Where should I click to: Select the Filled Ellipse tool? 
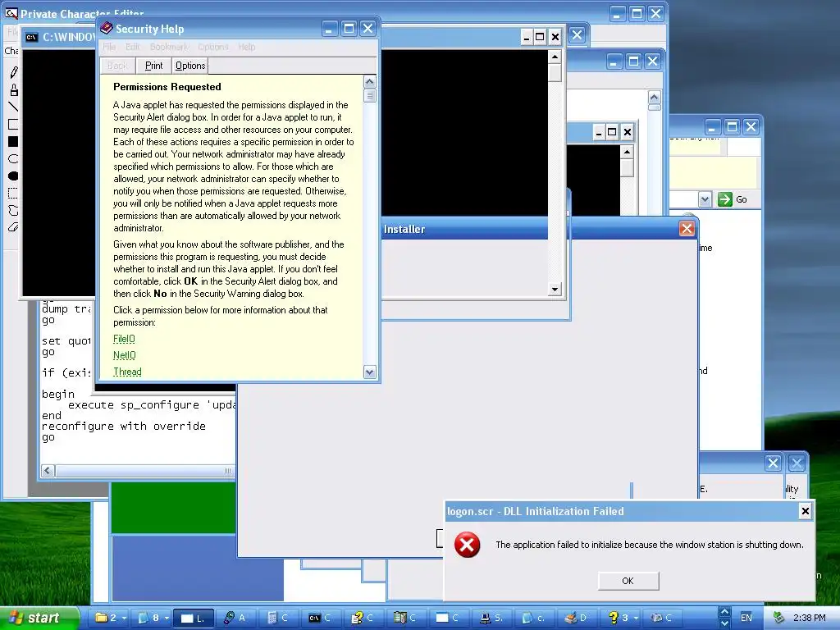[x=13, y=176]
